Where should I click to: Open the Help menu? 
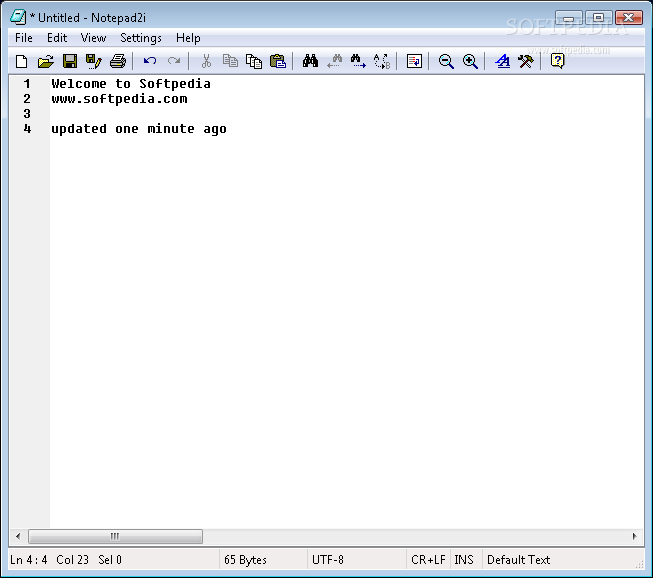188,38
